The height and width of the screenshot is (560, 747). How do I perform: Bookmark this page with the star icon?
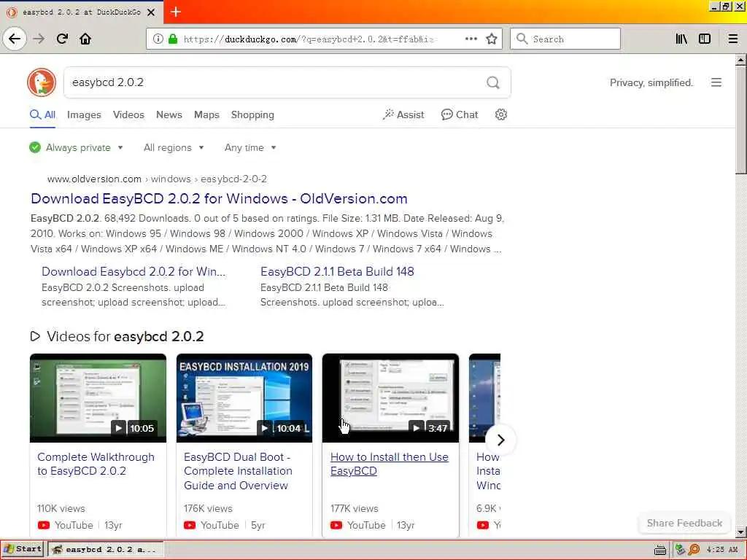[x=492, y=39]
